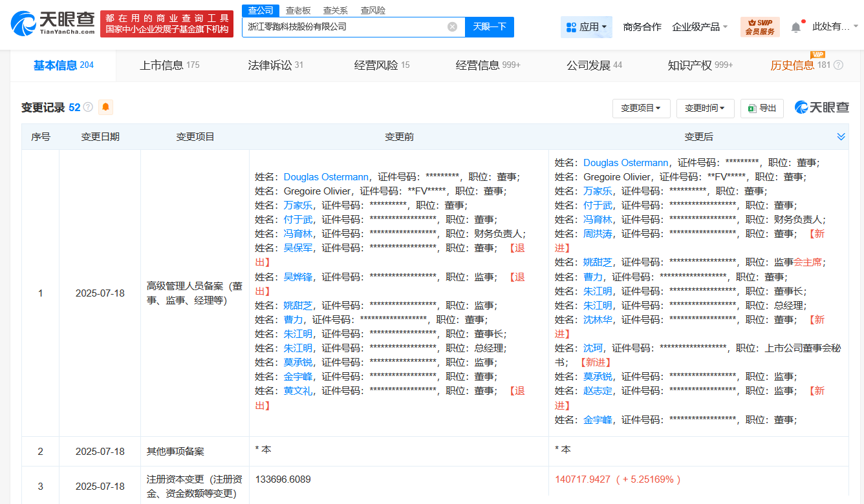The image size is (864, 504).
Task: Select the 查老板 search mode tab
Action: coord(298,10)
